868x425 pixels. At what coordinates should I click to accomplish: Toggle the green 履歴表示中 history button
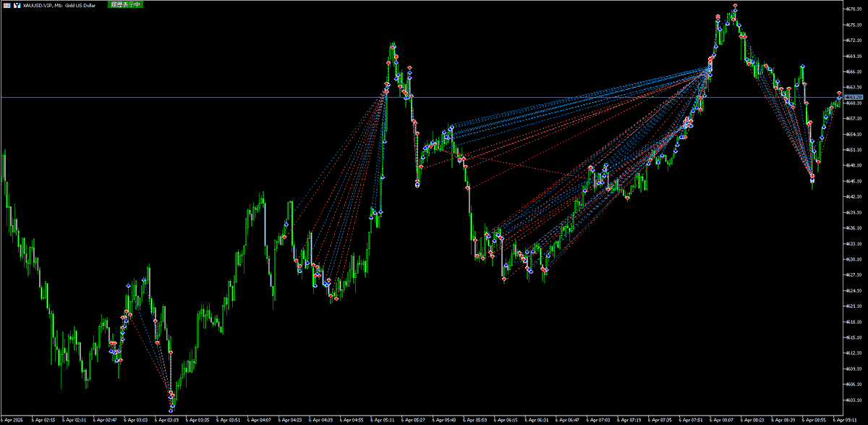point(126,4)
